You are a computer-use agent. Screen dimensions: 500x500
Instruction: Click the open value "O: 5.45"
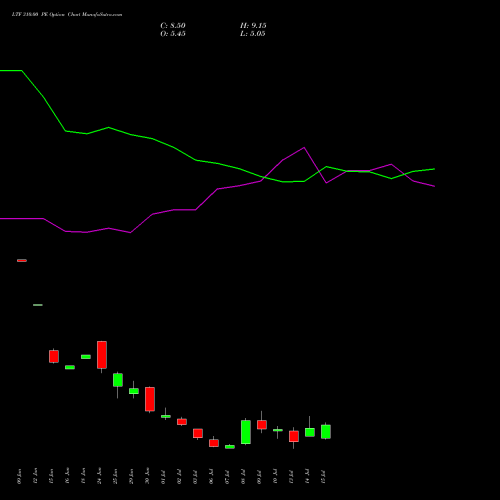[173, 34]
